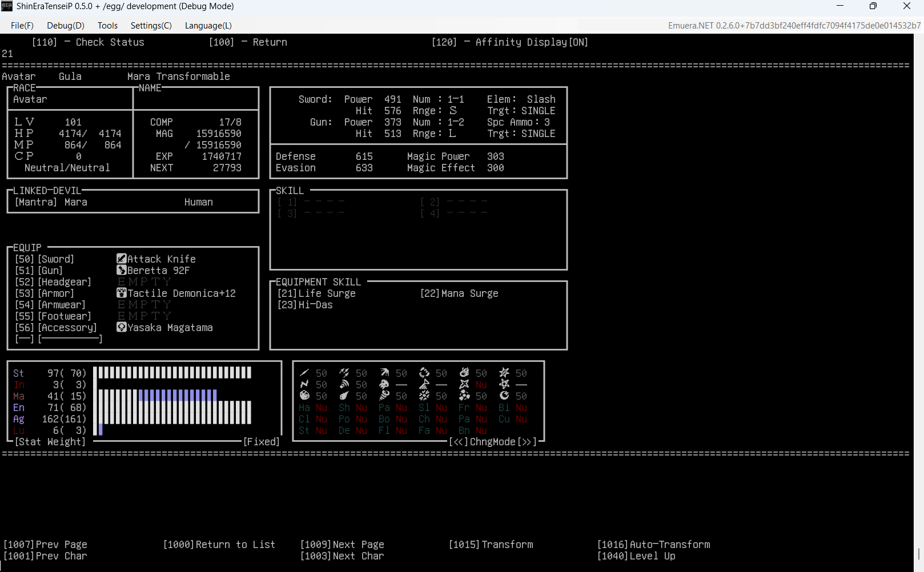Click the Tactile Demonica armor icon
This screenshot has height=572, width=924.
point(121,293)
